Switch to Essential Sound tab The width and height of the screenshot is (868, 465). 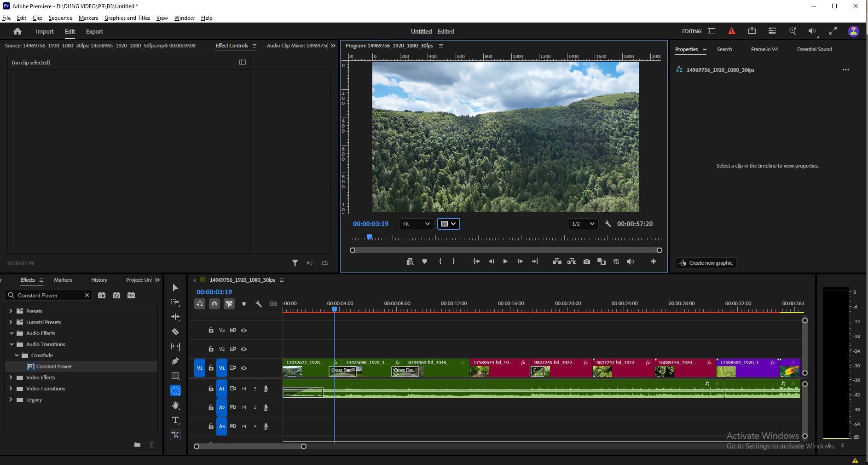(x=814, y=49)
